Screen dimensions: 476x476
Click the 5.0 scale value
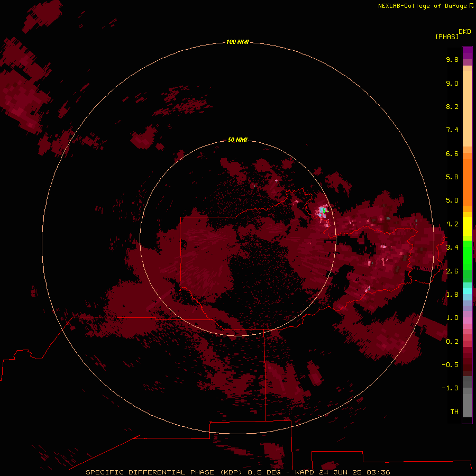pos(452,200)
